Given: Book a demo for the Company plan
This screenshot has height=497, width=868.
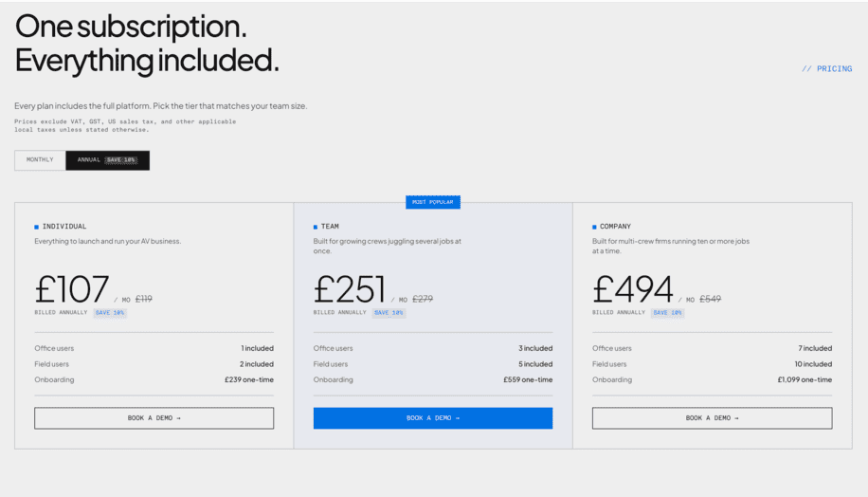Looking at the screenshot, I should click(712, 418).
